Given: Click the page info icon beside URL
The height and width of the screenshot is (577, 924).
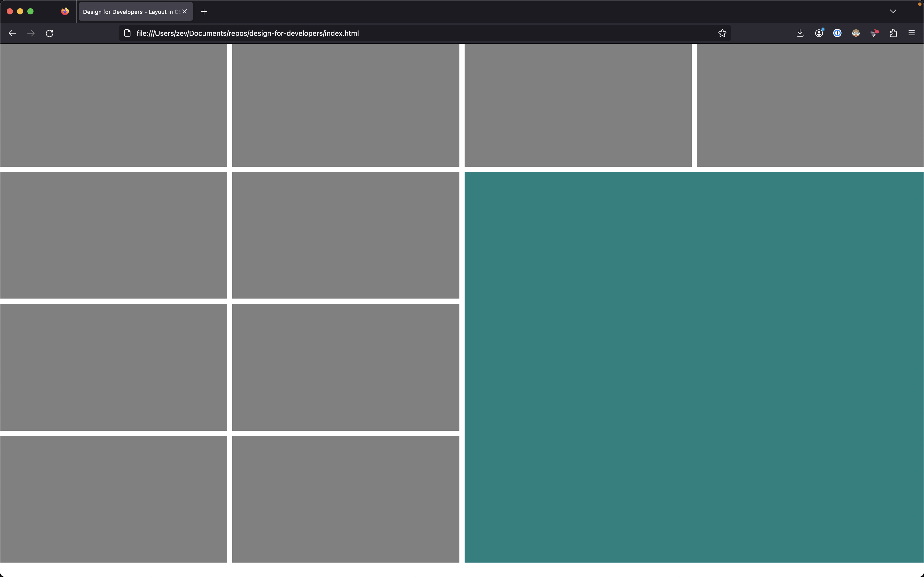Looking at the screenshot, I should click(x=128, y=33).
